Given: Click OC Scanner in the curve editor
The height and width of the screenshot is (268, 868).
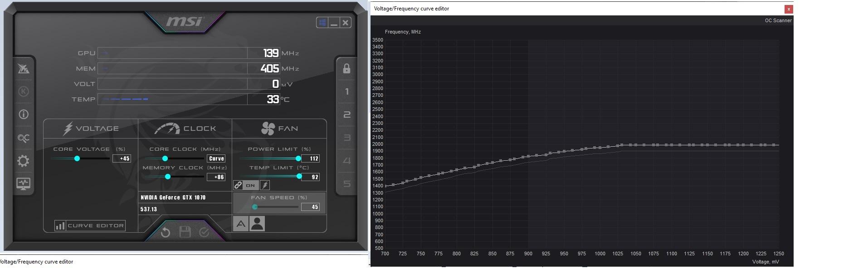Looking at the screenshot, I should pos(778,20).
